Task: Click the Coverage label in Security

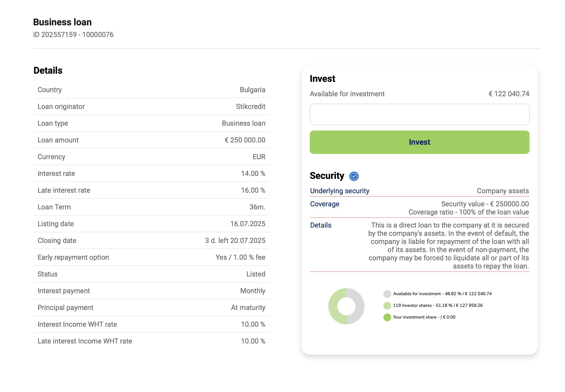Action: pos(324,204)
